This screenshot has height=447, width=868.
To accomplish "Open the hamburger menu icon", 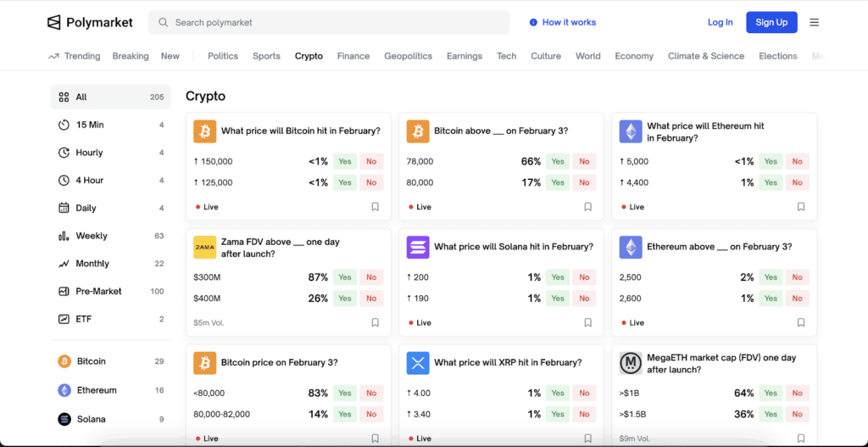I will coord(814,23).
